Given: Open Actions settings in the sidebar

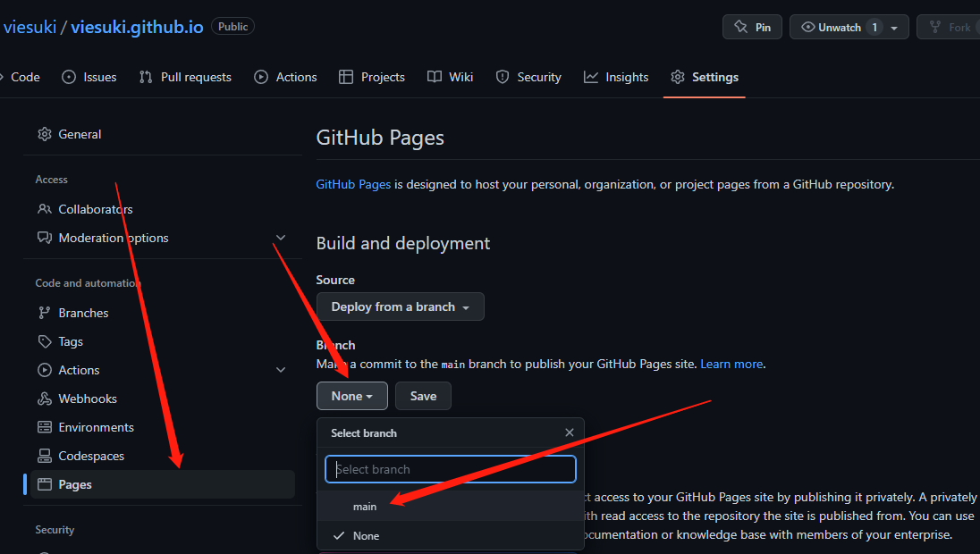Looking at the screenshot, I should click(79, 370).
